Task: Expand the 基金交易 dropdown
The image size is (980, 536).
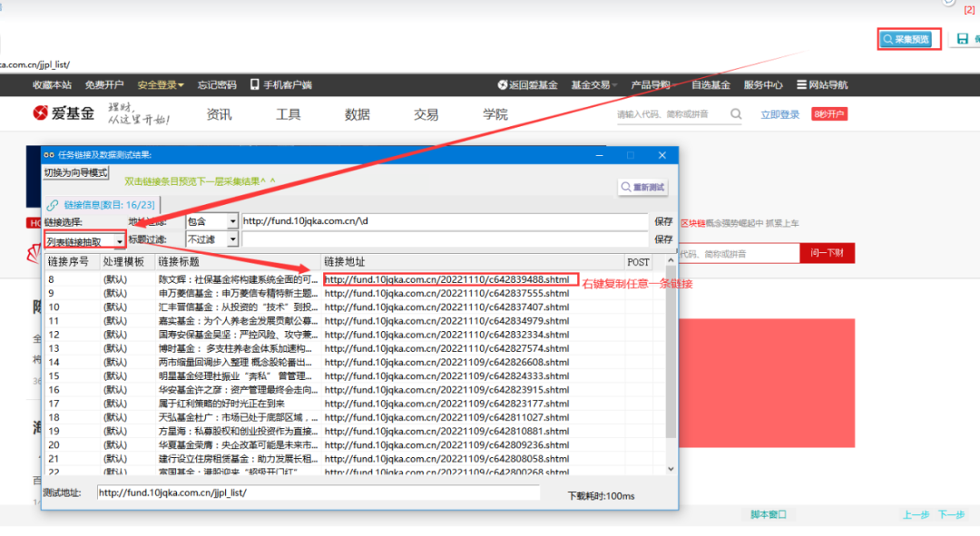Action: [x=593, y=84]
